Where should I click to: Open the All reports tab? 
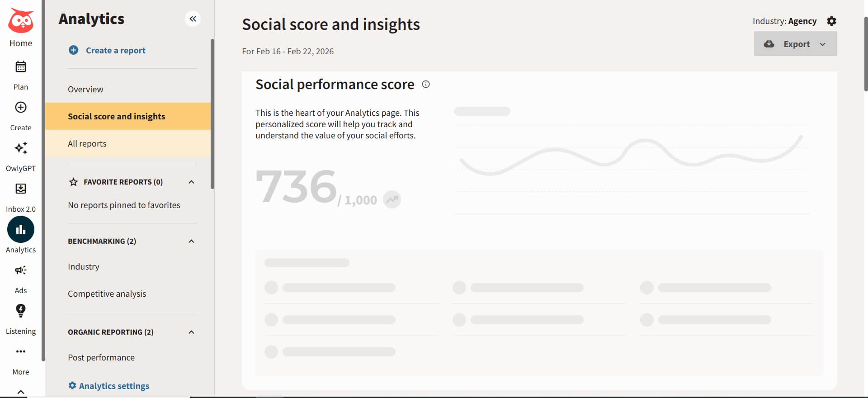pyautogui.click(x=87, y=143)
